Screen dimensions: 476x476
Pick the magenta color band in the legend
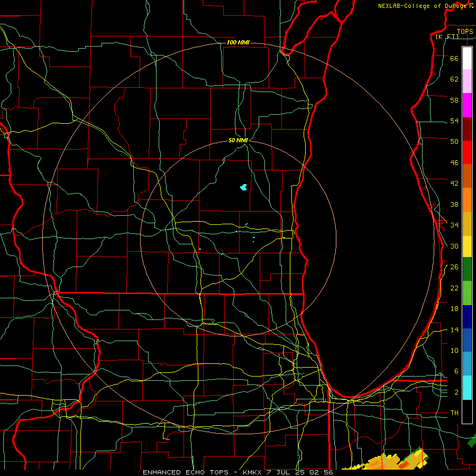(467, 105)
